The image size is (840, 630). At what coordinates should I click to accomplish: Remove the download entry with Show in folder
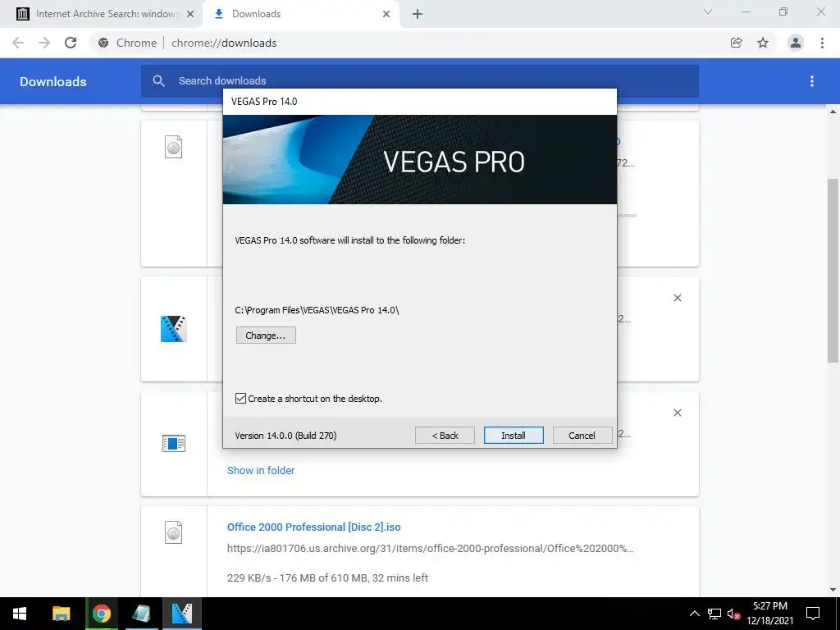coord(677,413)
